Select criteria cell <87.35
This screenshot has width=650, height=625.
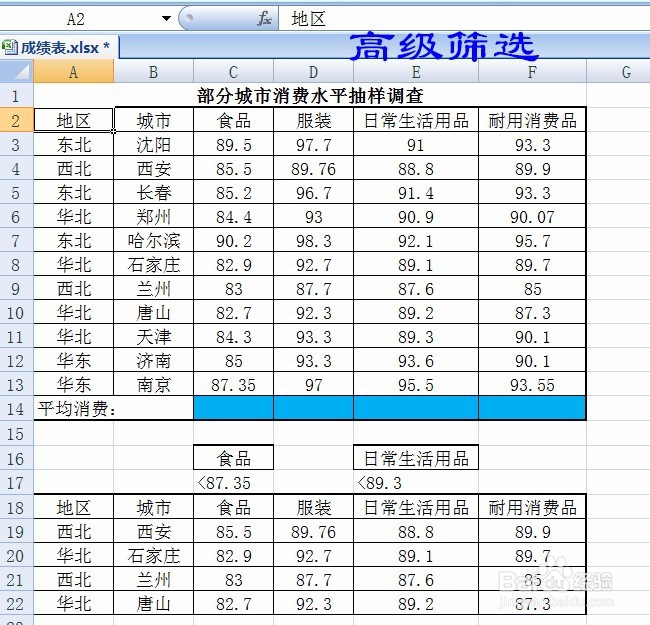coord(233,482)
